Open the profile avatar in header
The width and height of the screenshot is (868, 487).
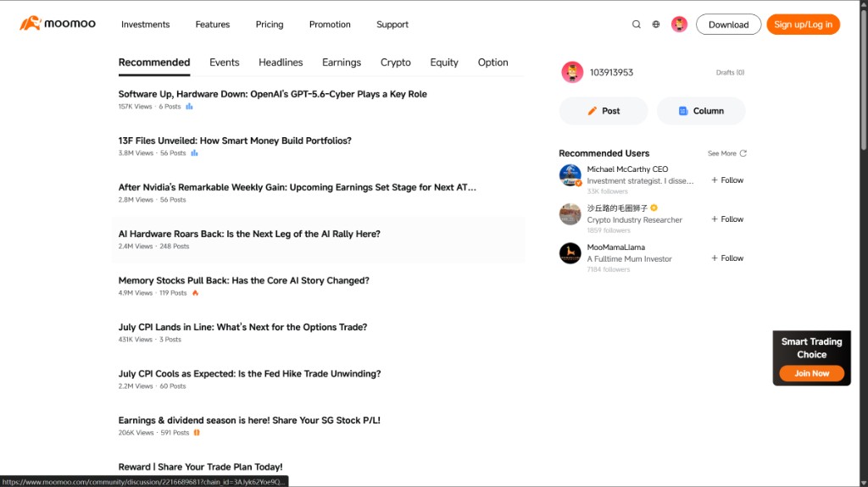click(679, 25)
